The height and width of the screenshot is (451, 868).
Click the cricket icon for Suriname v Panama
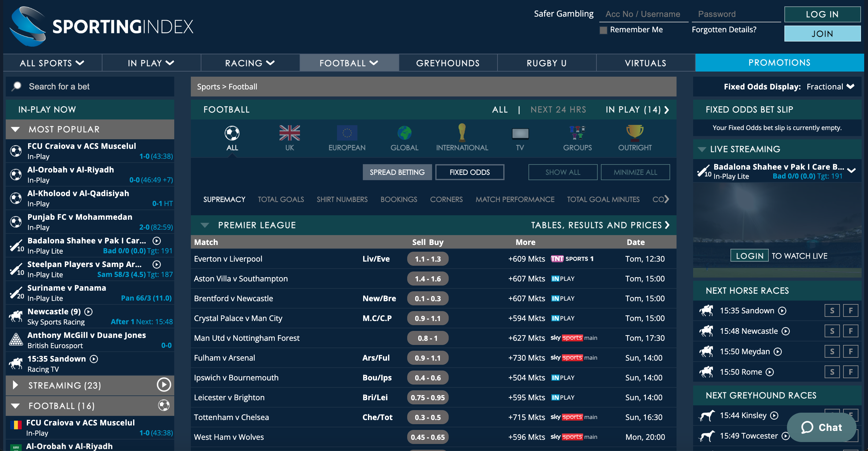(16, 293)
